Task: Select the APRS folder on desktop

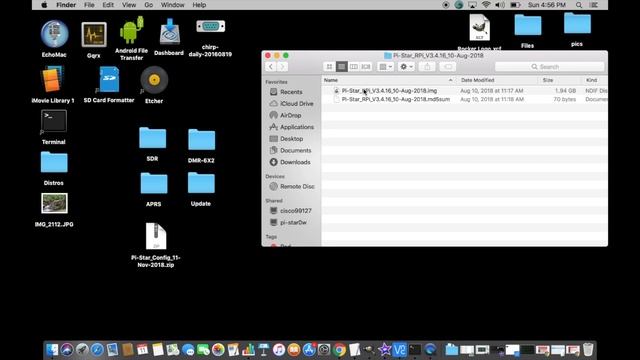Action: pos(154,183)
